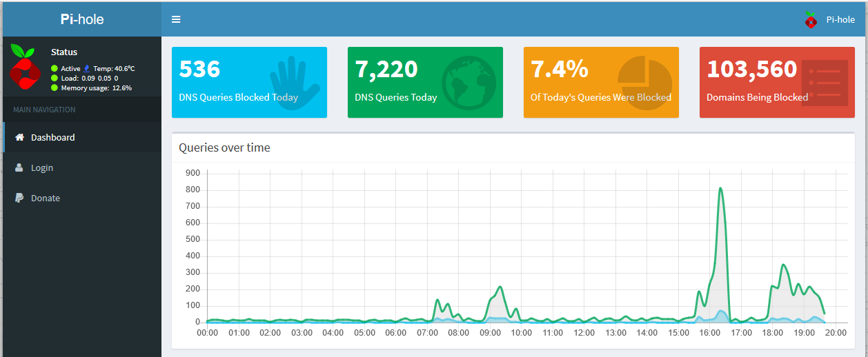Click the Pi-hole title in header
Screen dimensions: 868x357
82,19
